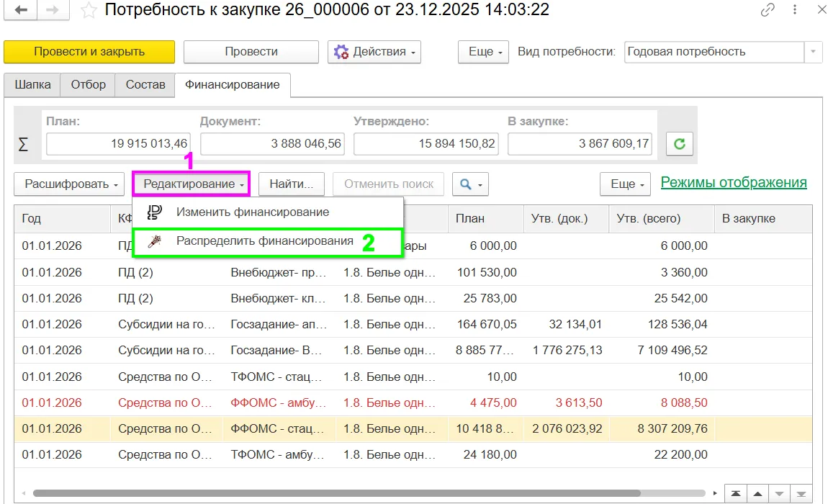
Task: Jump to first row with top arrow
Action: point(736,493)
